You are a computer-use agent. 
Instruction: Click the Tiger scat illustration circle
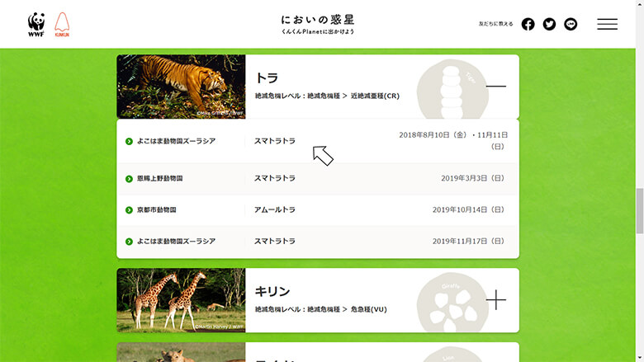[452, 89]
